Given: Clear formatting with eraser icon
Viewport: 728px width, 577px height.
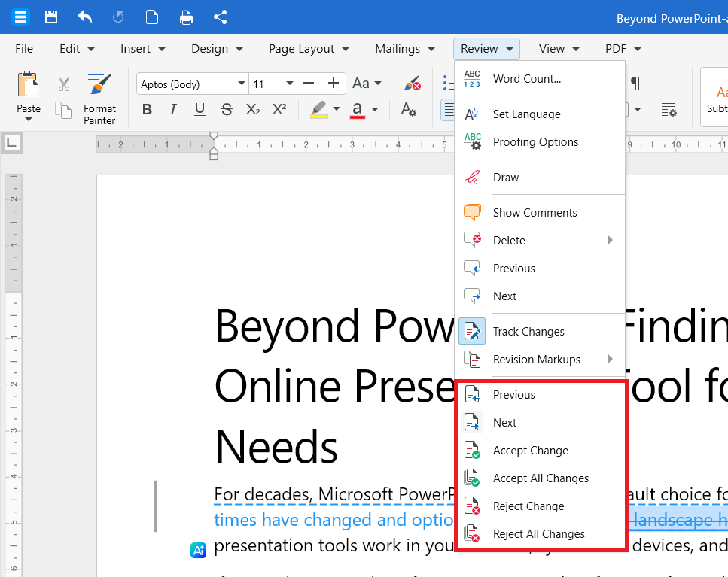Looking at the screenshot, I should pyautogui.click(x=413, y=84).
